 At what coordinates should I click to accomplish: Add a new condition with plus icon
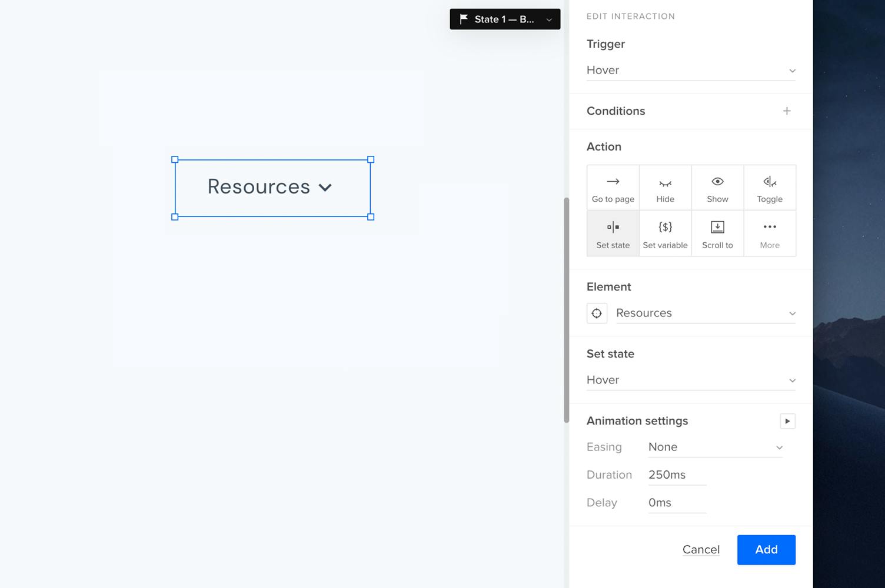pos(787,111)
